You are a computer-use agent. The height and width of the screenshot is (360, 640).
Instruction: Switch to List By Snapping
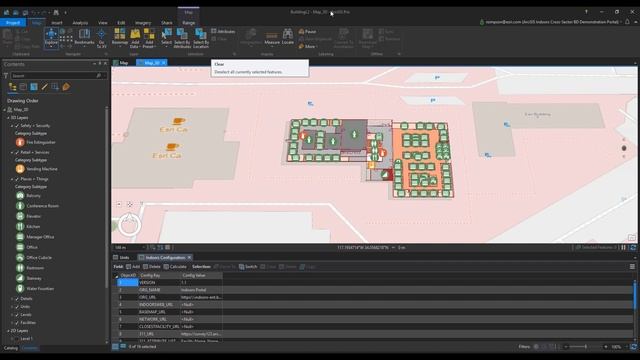click(x=55, y=87)
